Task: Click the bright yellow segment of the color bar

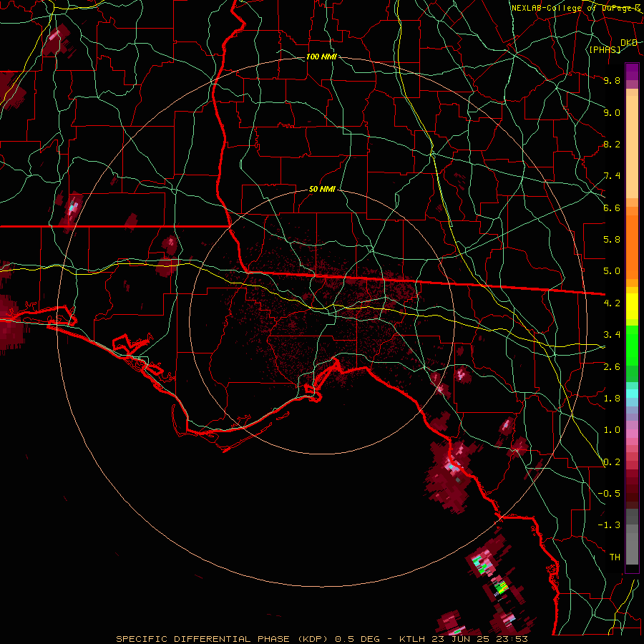Action: (x=632, y=306)
